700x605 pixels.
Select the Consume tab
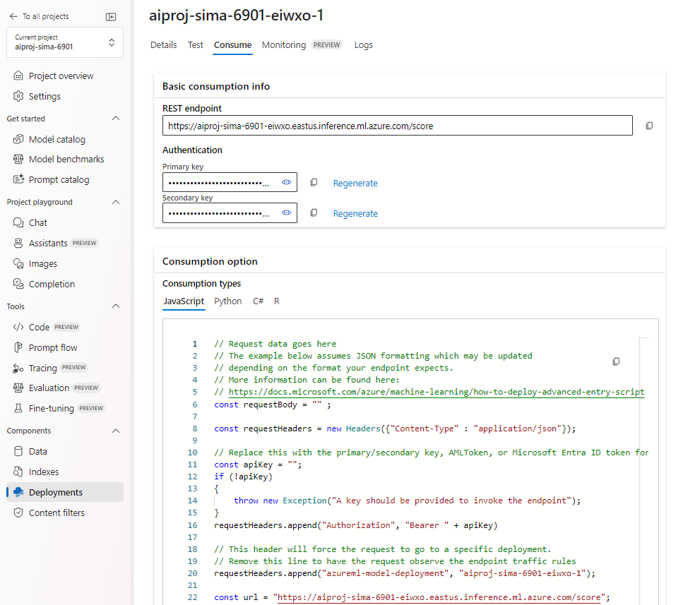[232, 45]
